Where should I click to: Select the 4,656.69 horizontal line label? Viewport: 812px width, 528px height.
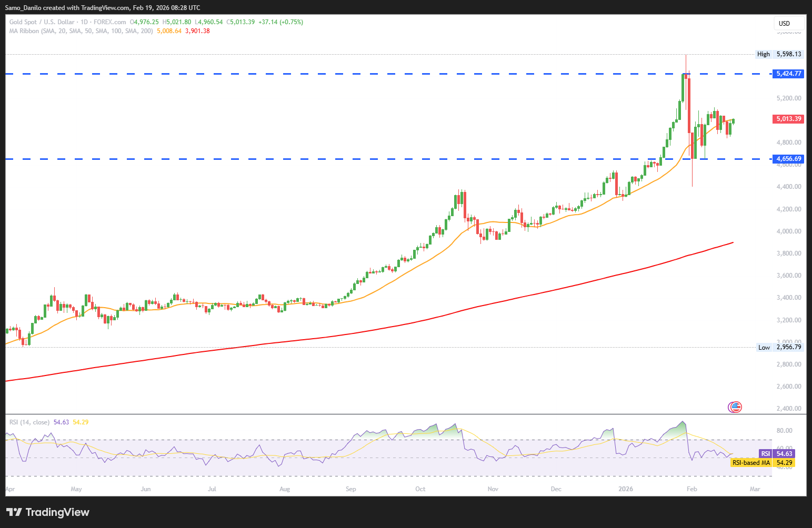[789, 159]
